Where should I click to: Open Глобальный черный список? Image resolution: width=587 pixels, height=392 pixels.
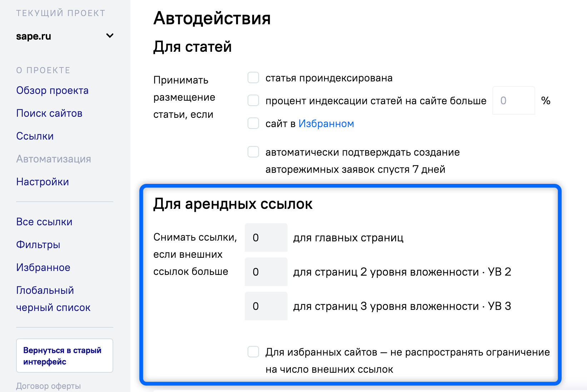[x=53, y=299]
